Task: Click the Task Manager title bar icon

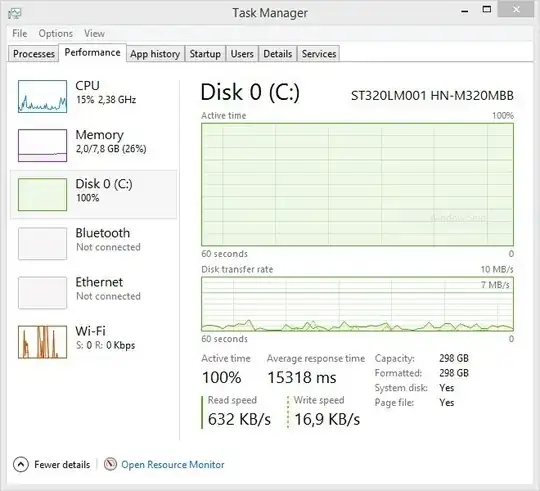Action: 14,13
